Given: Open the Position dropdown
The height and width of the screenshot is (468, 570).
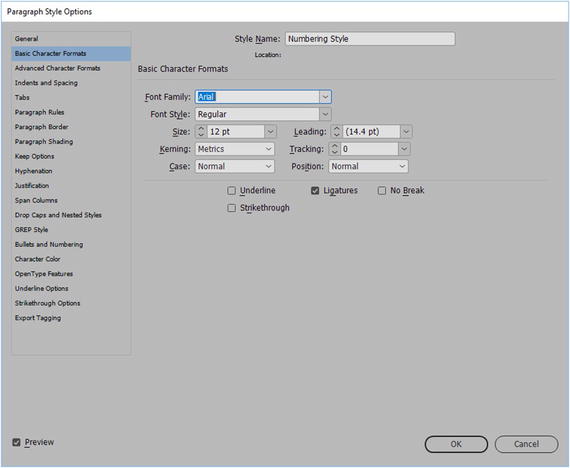Looking at the screenshot, I should point(368,167).
